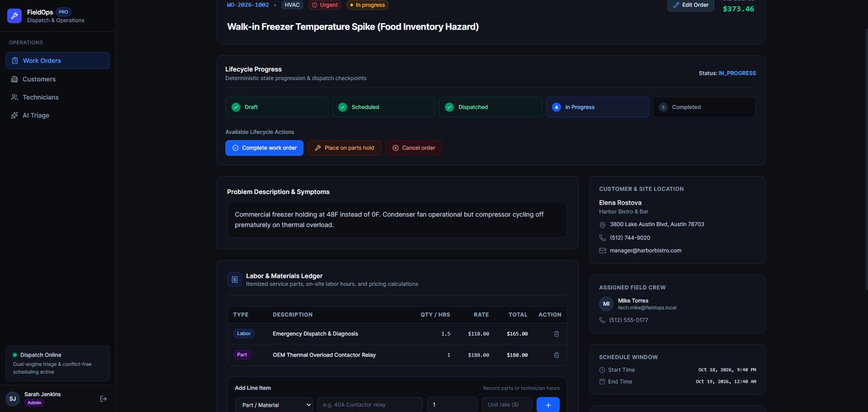Click the quantity input field
The width and height of the screenshot is (868, 412).
coord(452,405)
